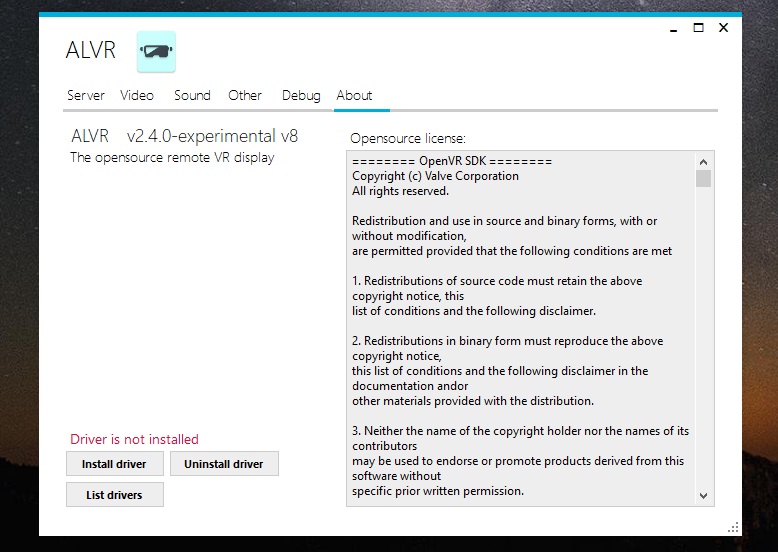Go to the Other tab
The height and width of the screenshot is (552, 778).
tap(245, 95)
